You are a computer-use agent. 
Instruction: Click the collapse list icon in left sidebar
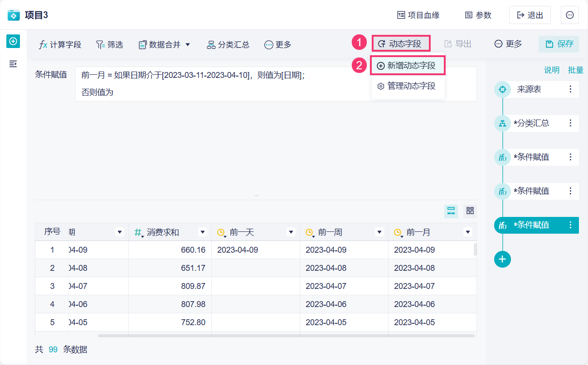(13, 64)
